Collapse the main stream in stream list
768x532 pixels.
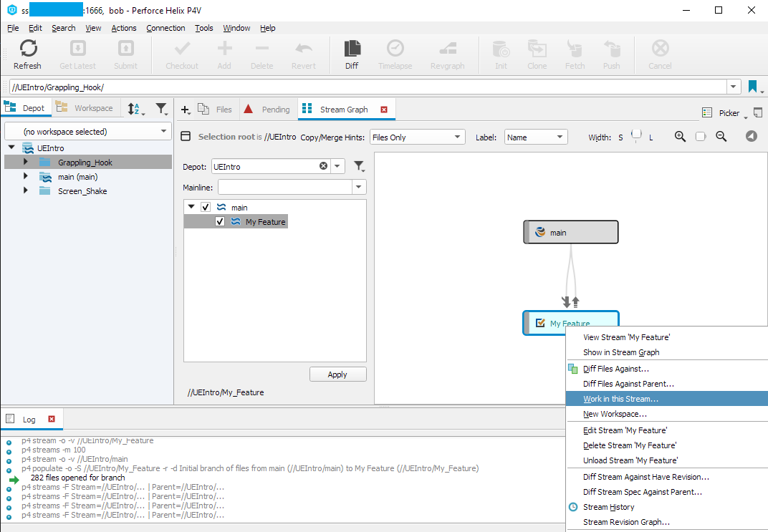(191, 207)
